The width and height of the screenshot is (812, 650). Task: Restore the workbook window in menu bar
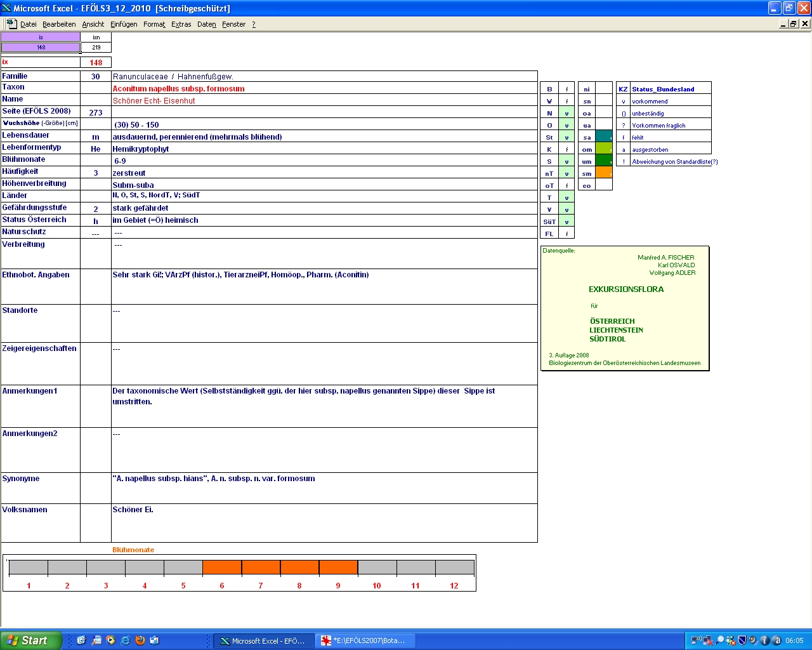click(794, 23)
